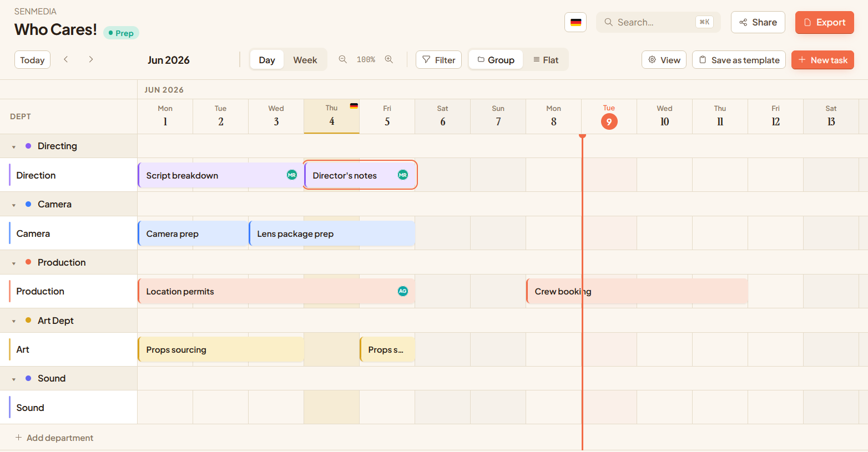868x452 pixels.
Task: Open the Director's notes task
Action: coord(361,175)
